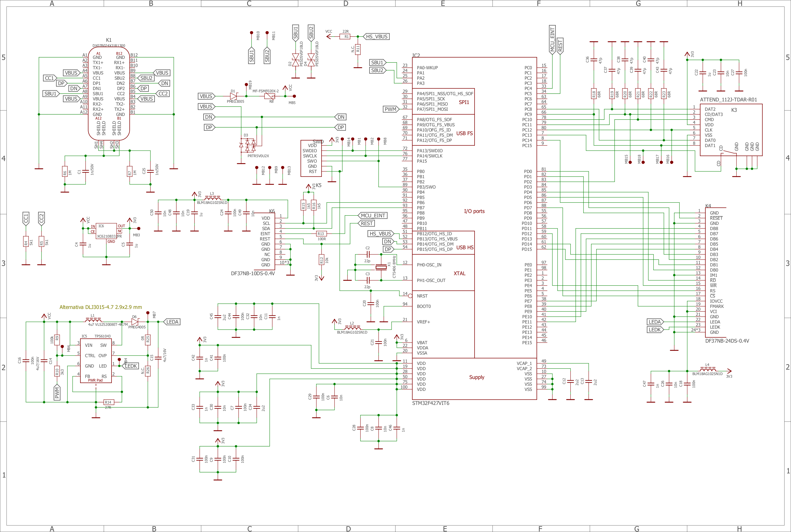This screenshot has width=791, height=532.
Task: Select the R16 1k5 pull-up resistor
Action: (x=314, y=205)
